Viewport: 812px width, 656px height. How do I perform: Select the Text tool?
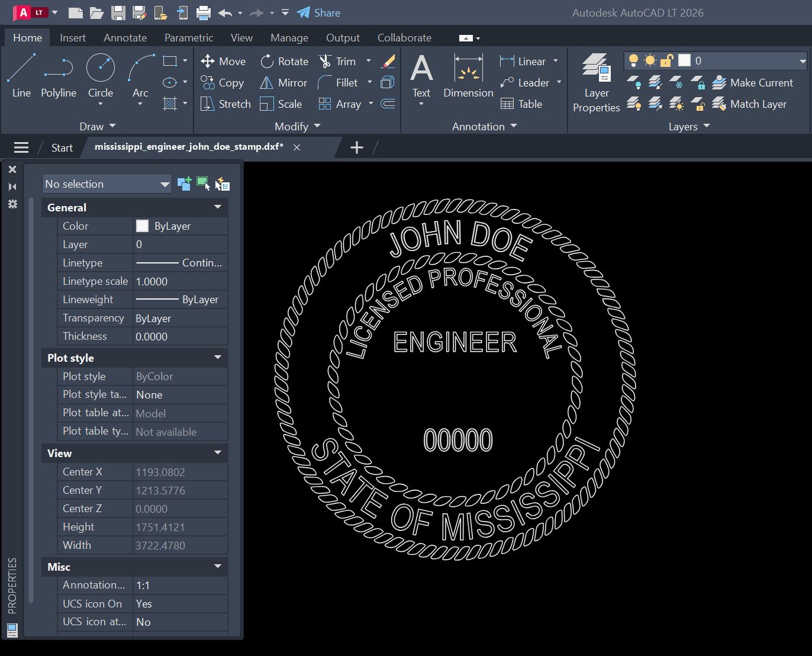pos(421,76)
